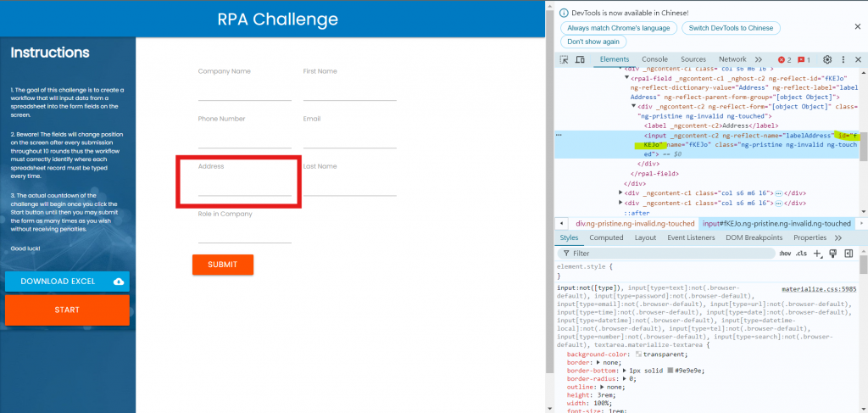Open the red error count badge
Image resolution: width=868 pixels, height=413 pixels.
click(784, 60)
